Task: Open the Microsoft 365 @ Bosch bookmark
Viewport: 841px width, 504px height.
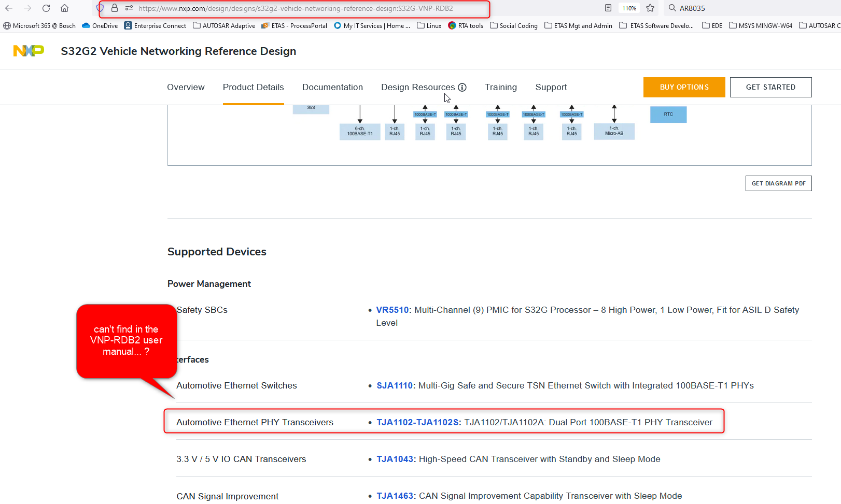Action: [40, 25]
